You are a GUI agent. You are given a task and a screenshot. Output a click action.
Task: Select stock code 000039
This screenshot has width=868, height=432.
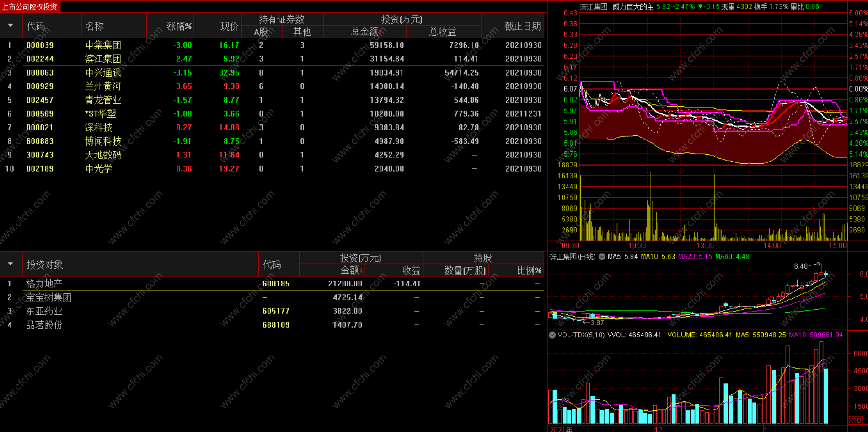[x=40, y=45]
